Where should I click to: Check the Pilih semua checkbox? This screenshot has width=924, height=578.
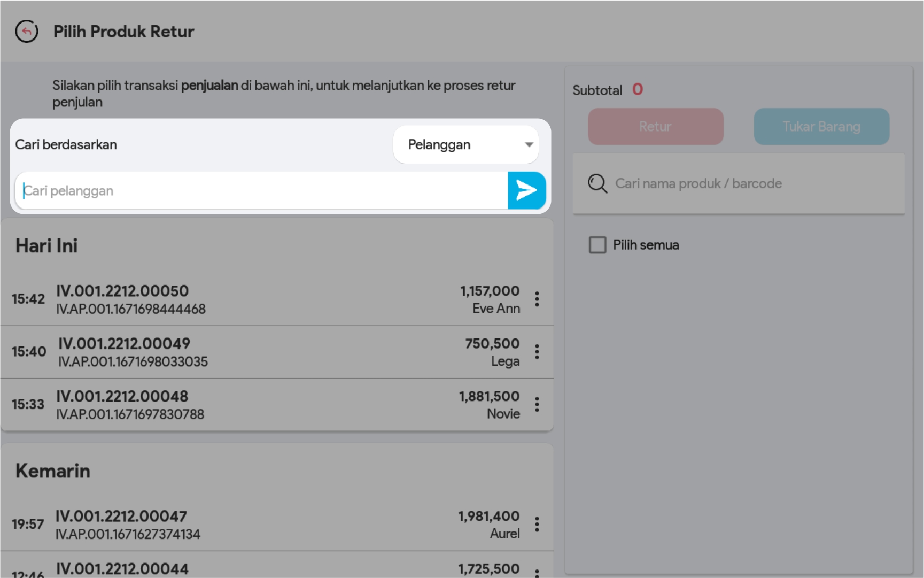pyautogui.click(x=597, y=245)
